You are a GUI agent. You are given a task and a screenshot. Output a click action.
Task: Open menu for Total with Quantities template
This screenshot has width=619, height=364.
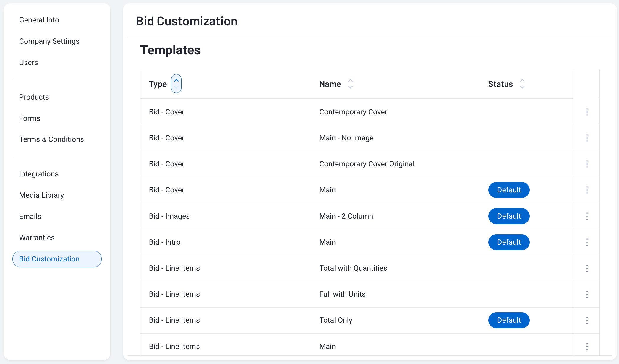[x=587, y=268]
